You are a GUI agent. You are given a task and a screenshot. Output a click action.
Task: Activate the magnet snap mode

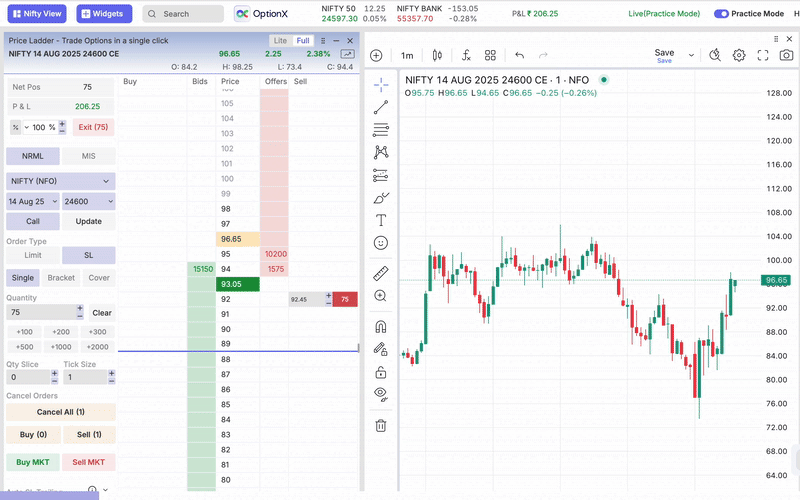[x=380, y=326]
